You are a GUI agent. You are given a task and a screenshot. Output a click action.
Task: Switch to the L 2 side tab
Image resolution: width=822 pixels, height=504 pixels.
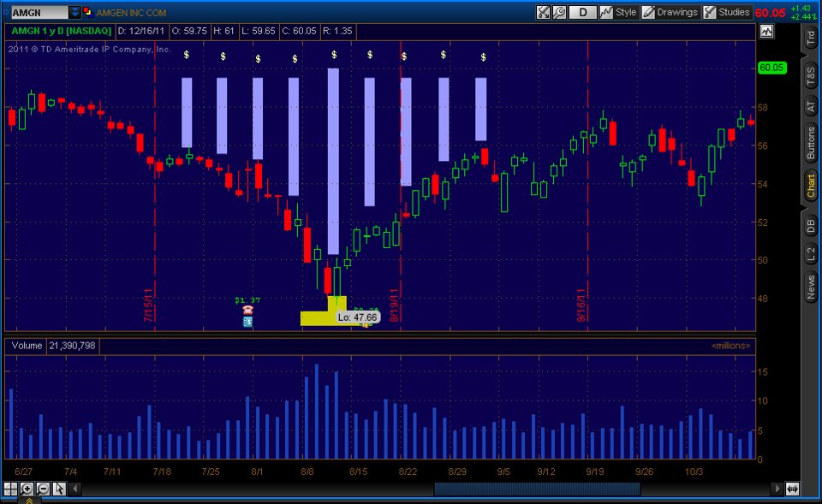tap(811, 255)
